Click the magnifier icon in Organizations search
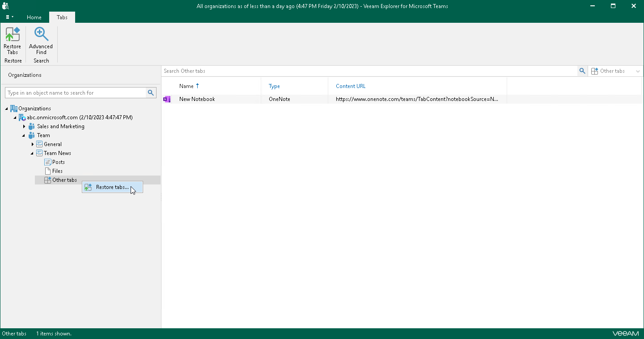Viewport: 644px width, 339px height. (x=151, y=93)
